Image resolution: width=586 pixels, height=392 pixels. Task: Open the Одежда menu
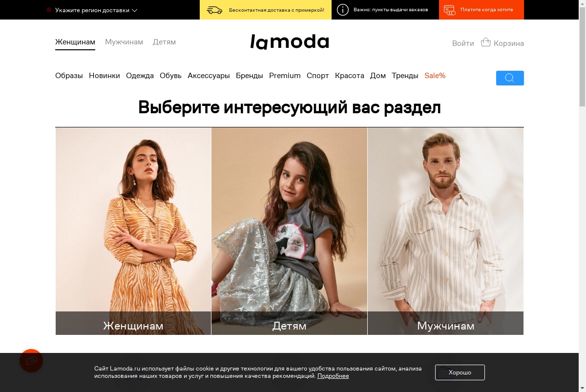click(x=140, y=76)
